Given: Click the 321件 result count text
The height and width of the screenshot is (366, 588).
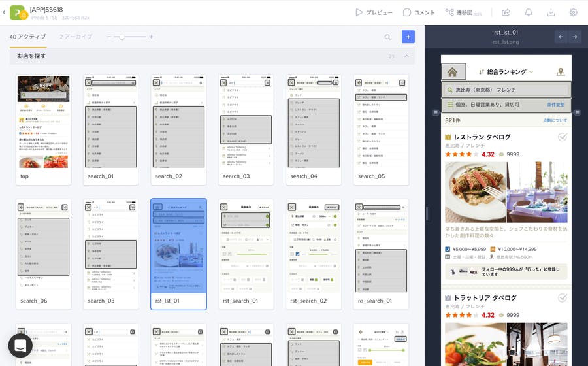Looking at the screenshot, I should pos(453,120).
